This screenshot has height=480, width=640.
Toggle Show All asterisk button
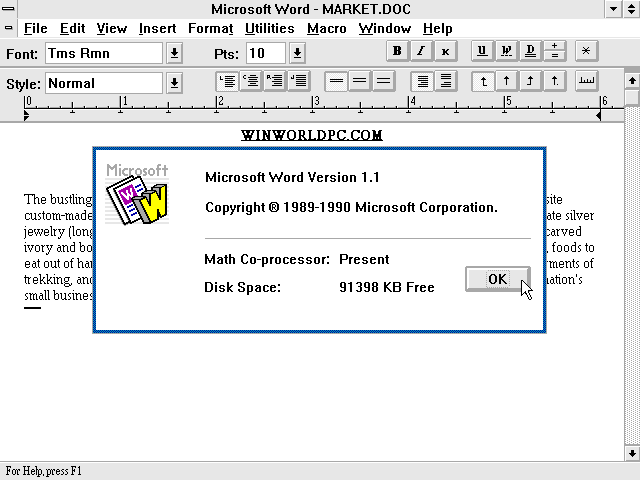586,51
